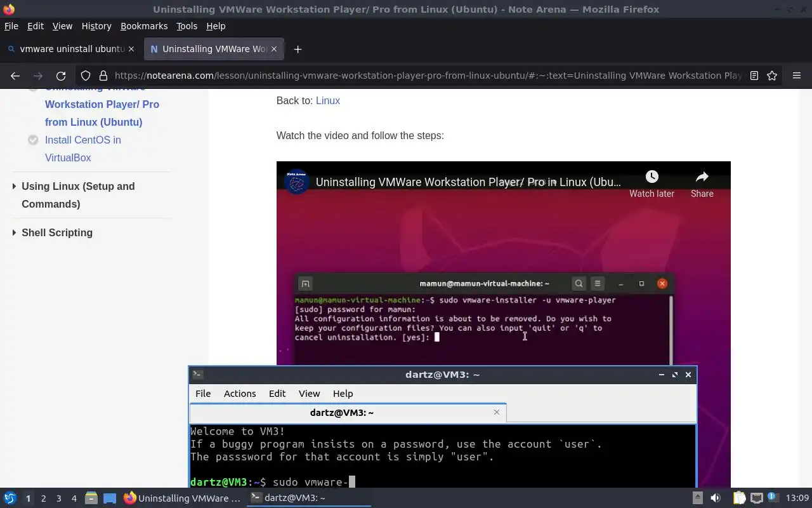Open terminal Edit menu

pos(277,394)
